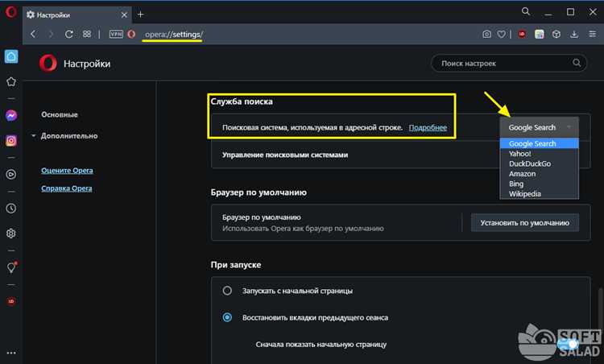This screenshot has width=604, height=364.
Task: Choose DuckDuckGo in dropdown list
Action: [539, 163]
